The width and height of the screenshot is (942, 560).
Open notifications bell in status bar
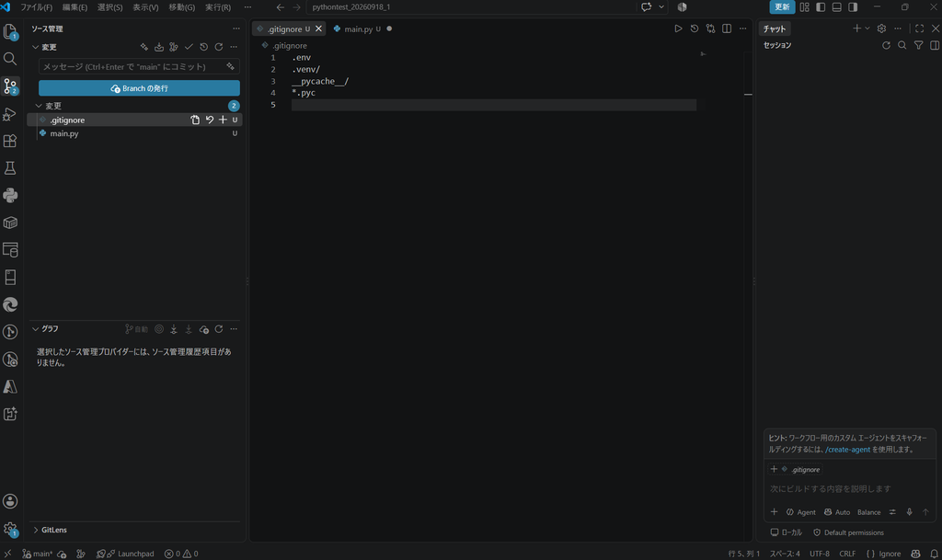[935, 554]
